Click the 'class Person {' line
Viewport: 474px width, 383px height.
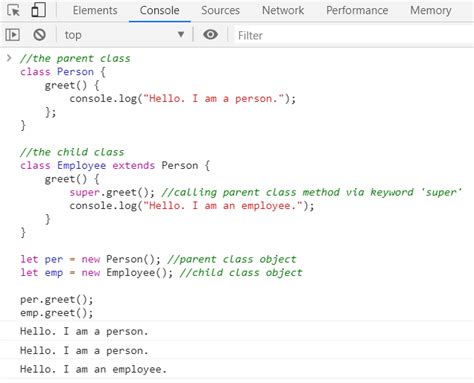click(x=63, y=72)
